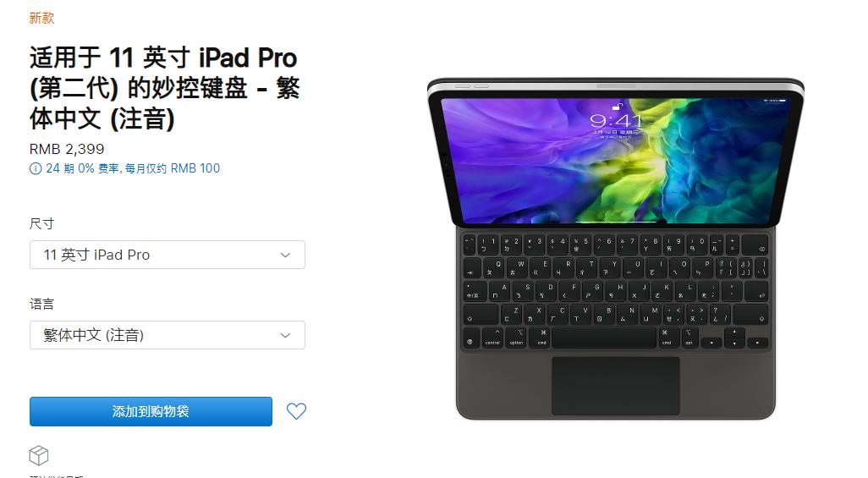Open the 语言 dropdown showing 繁体中文 (注音)
The width and height of the screenshot is (868, 478).
(x=168, y=335)
